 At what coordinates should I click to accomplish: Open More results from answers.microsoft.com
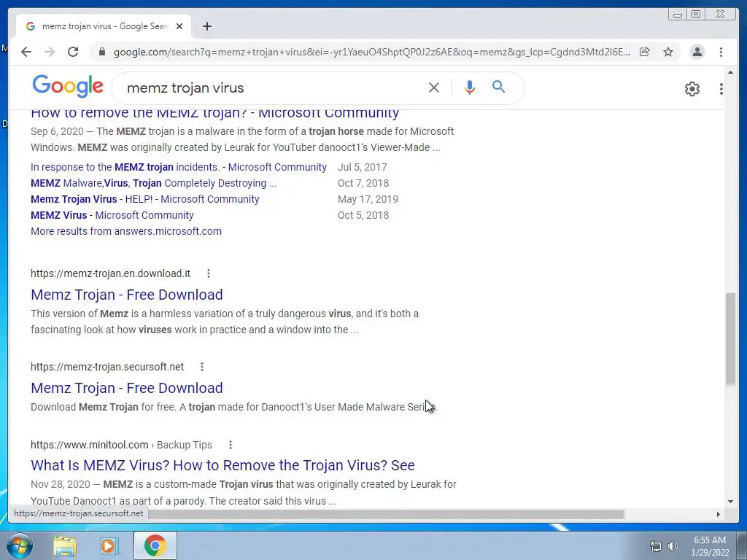pos(126,231)
